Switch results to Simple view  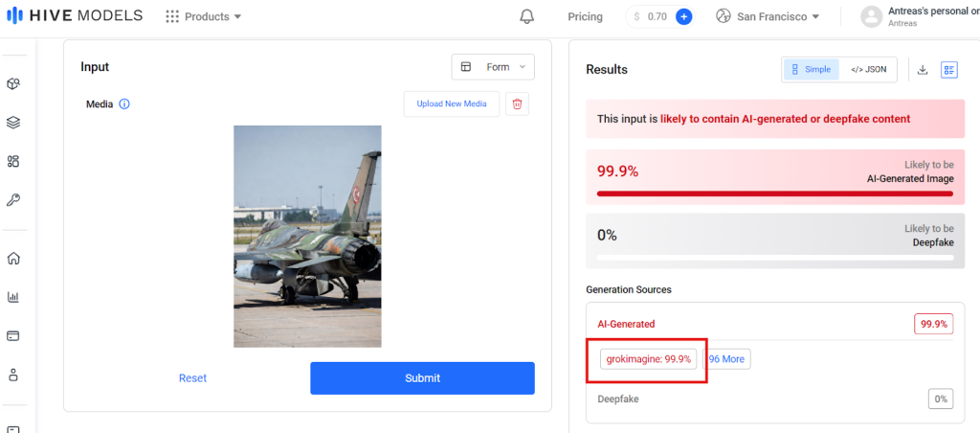(x=811, y=69)
